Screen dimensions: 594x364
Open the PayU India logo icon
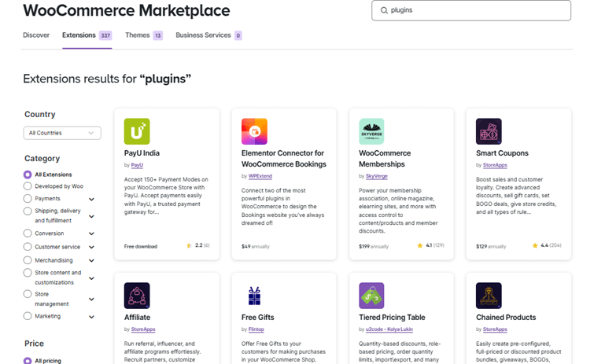pos(137,131)
